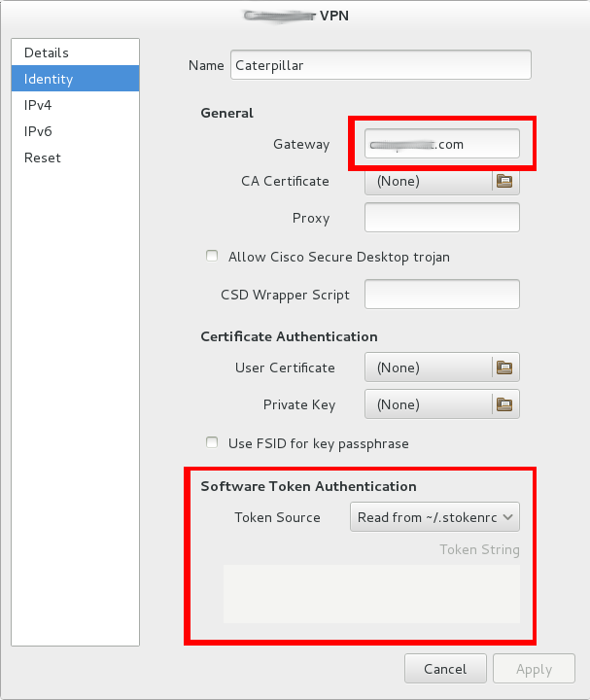
Task: Toggle Use FSID for key passphrase checkbox
Action: tap(212, 442)
